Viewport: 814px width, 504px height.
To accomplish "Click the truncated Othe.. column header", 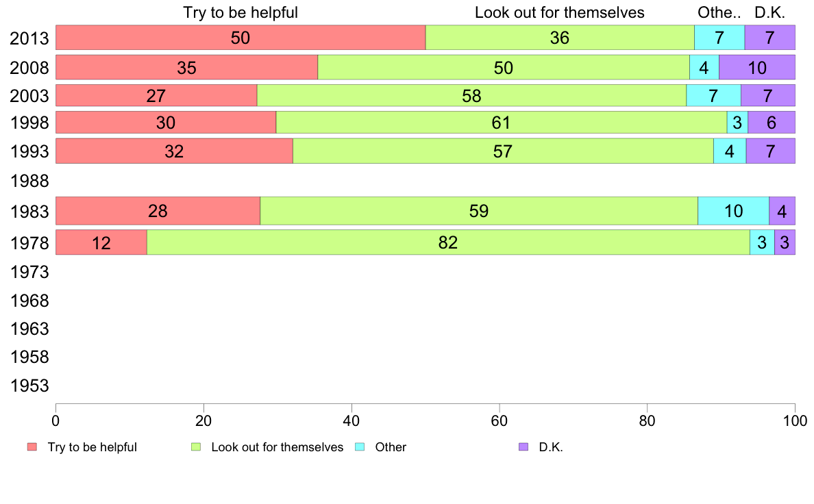I will coord(719,12).
